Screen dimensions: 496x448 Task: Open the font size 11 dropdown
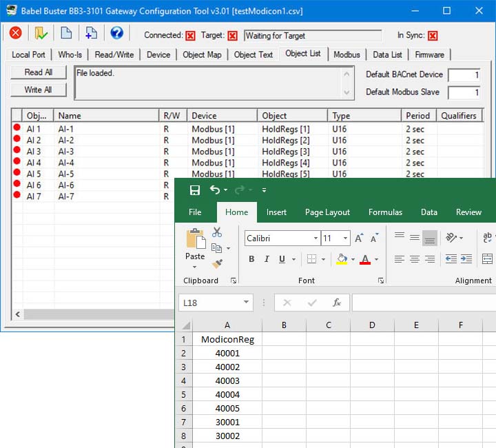point(345,238)
